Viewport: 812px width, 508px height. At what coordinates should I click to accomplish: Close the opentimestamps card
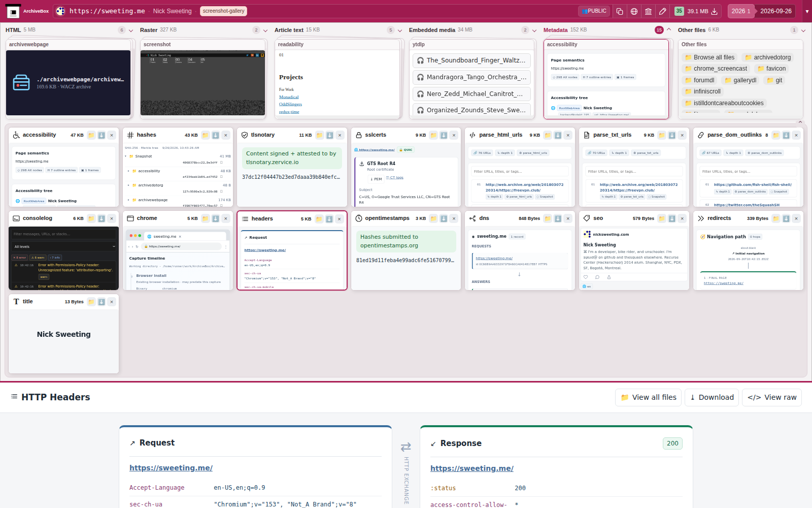454,218
